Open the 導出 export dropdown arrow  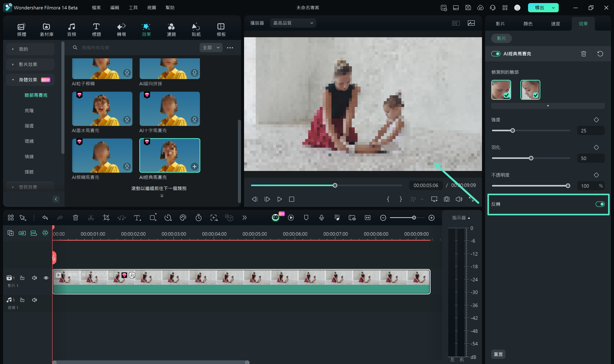click(553, 8)
